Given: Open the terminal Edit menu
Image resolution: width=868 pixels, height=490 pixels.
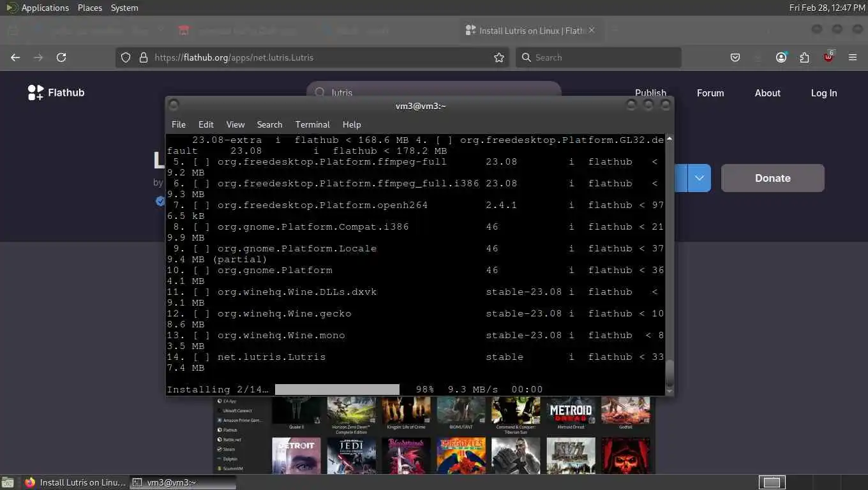Looking at the screenshot, I should (206, 124).
